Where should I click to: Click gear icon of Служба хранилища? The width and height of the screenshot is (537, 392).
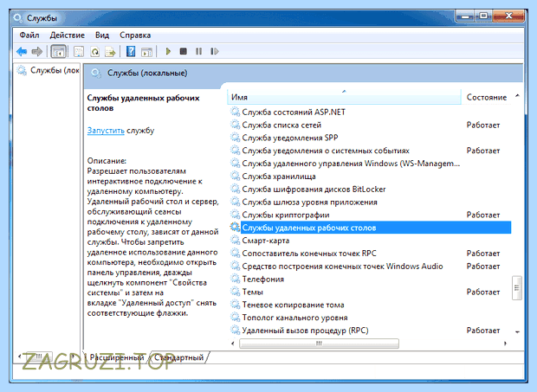235,177
